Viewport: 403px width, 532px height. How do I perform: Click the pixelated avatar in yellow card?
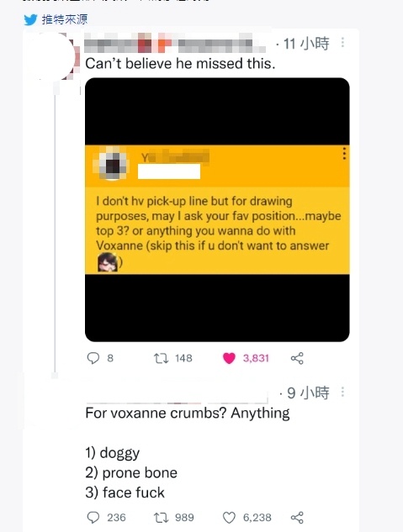point(113,164)
